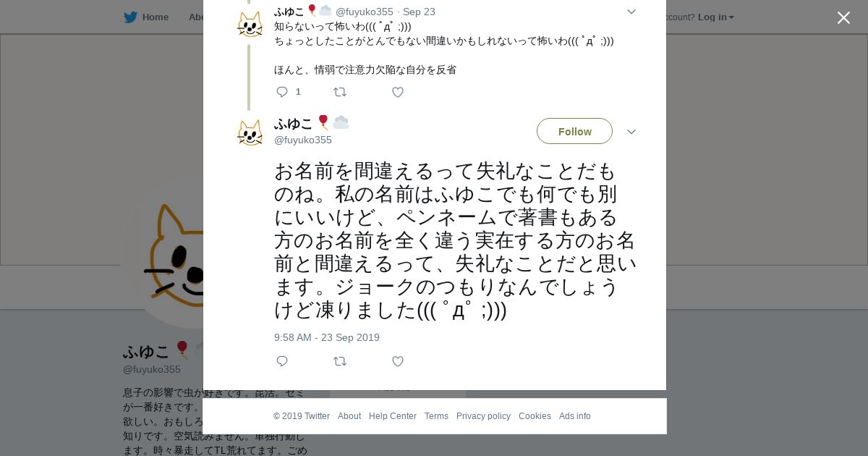Screen dimensions: 868x456
Task: Open the 9:58 AM - 23 Sep 2019 timestamp
Action: click(327, 337)
